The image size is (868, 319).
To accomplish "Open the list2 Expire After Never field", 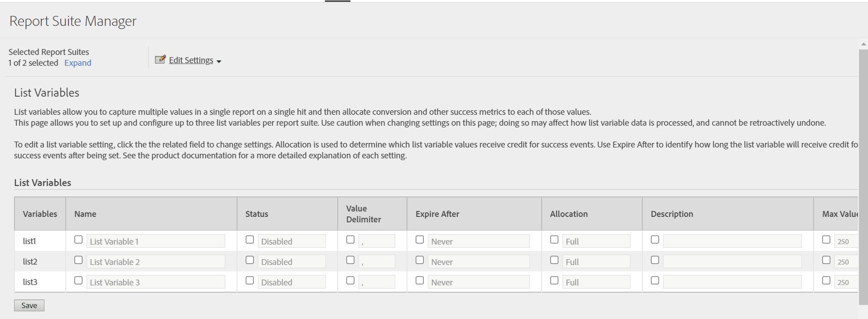I will tap(478, 262).
